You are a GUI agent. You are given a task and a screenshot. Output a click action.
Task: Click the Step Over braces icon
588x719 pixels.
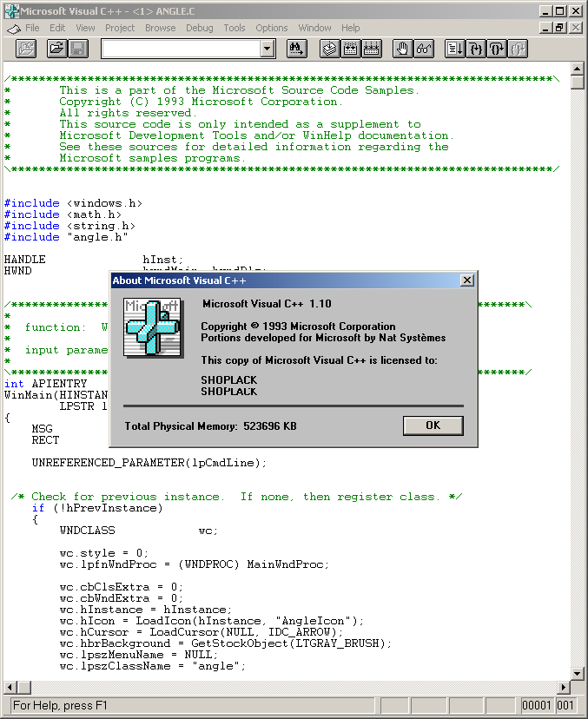coord(497,49)
